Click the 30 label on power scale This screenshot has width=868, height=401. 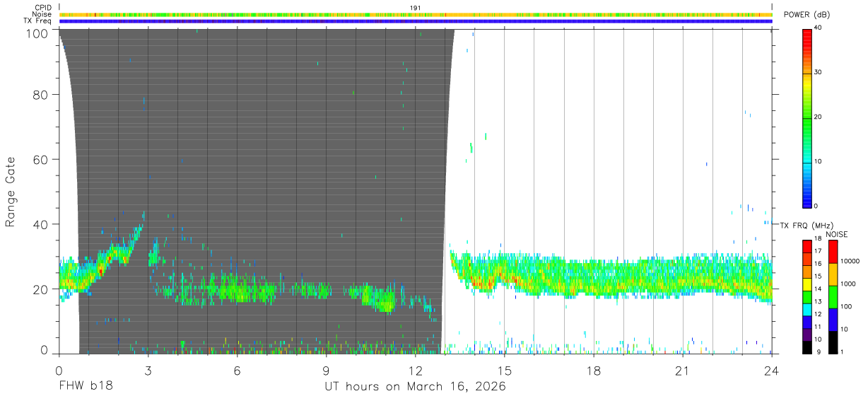(x=817, y=72)
